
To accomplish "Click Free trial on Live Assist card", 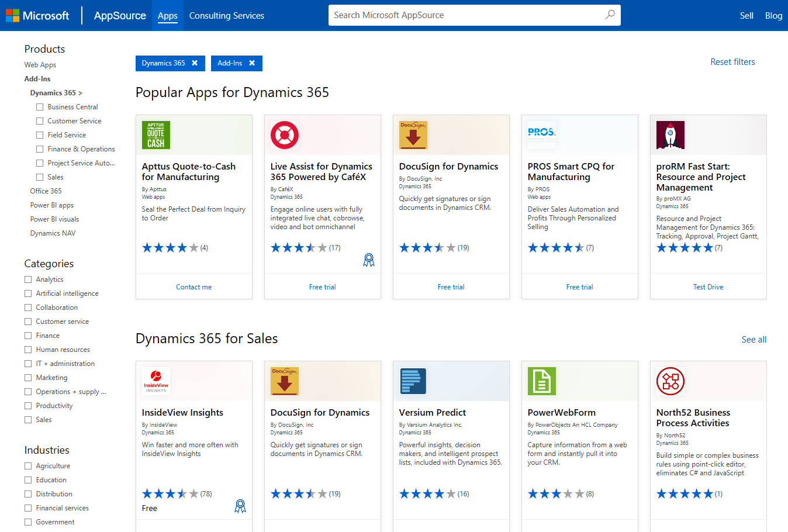I will pos(323,287).
